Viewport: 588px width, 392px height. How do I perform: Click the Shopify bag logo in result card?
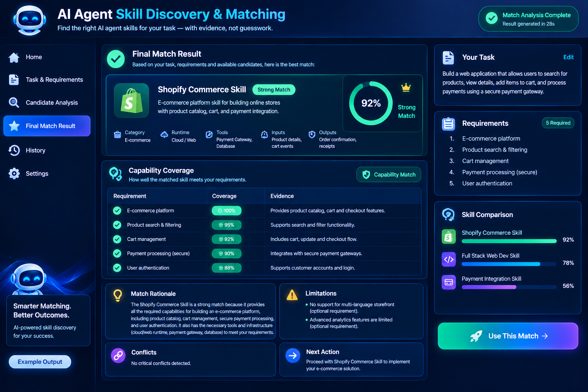pos(131,100)
